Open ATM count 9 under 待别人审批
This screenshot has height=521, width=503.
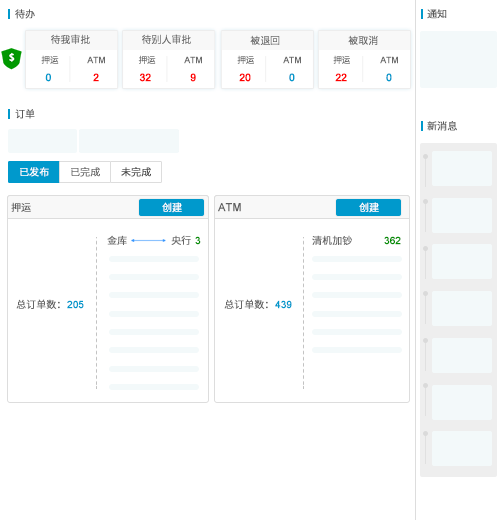click(x=193, y=78)
